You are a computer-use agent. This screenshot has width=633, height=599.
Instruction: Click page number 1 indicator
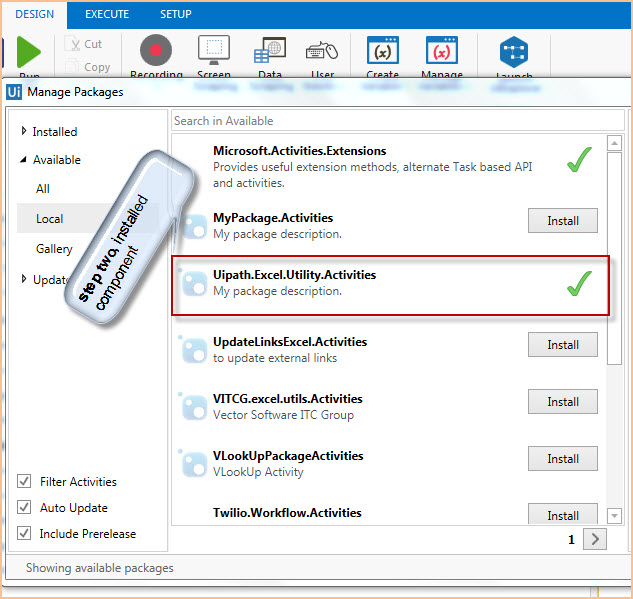point(571,540)
